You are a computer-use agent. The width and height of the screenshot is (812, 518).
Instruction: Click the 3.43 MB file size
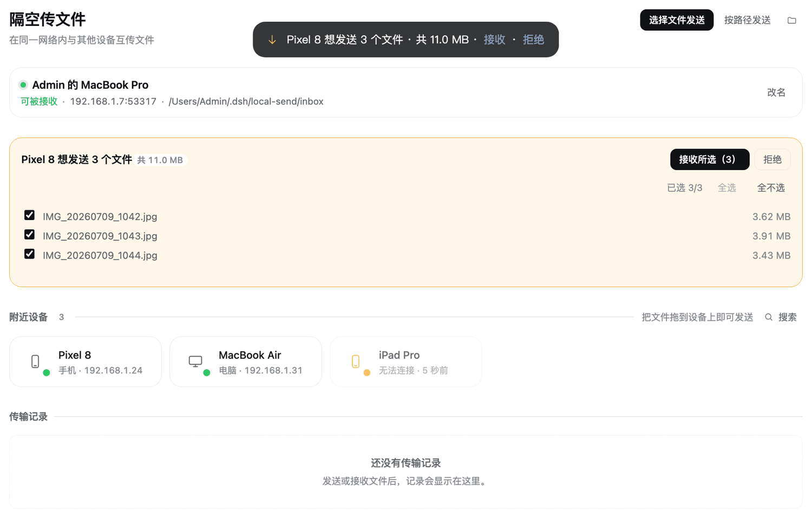click(x=771, y=255)
